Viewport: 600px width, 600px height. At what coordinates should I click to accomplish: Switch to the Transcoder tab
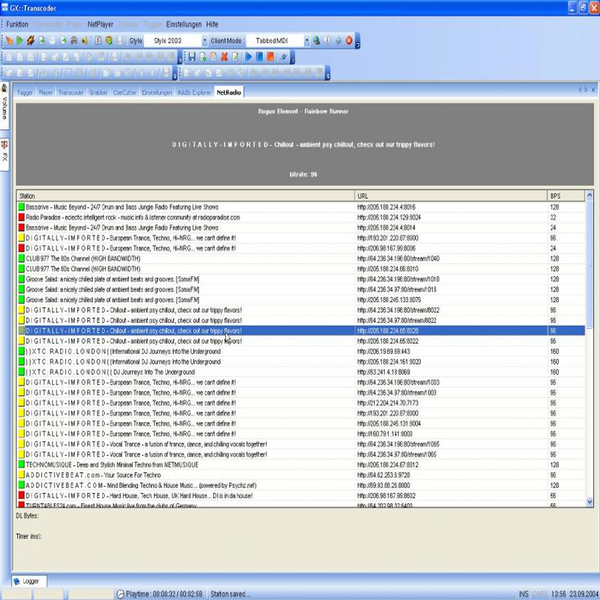pos(71,93)
